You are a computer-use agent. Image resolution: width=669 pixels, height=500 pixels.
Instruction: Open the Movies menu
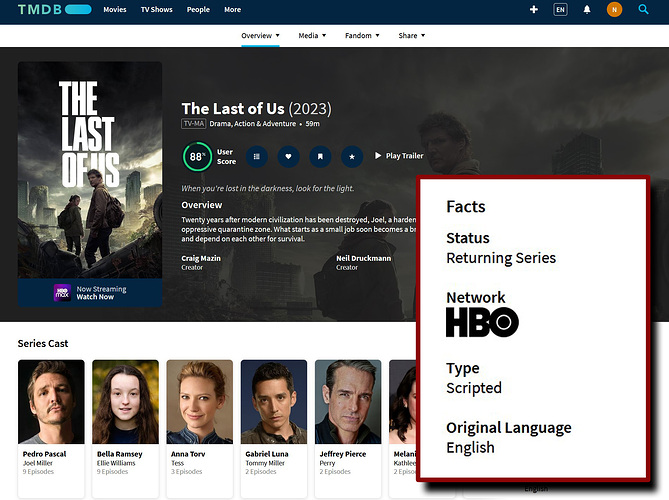[x=115, y=9]
